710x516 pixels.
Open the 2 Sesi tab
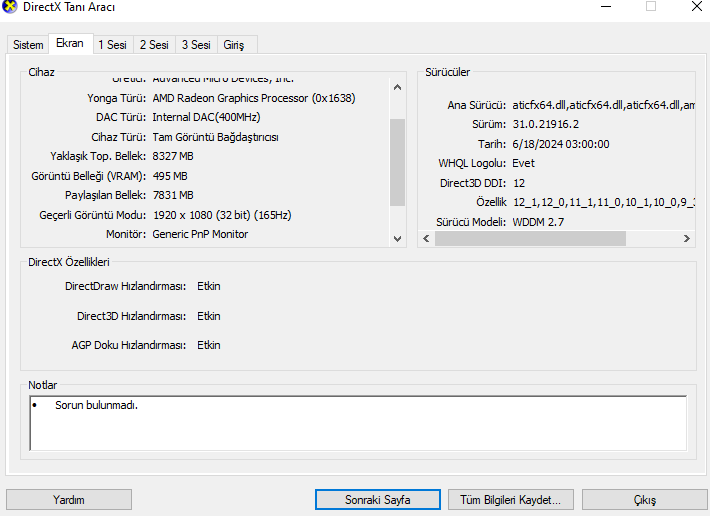click(x=154, y=45)
